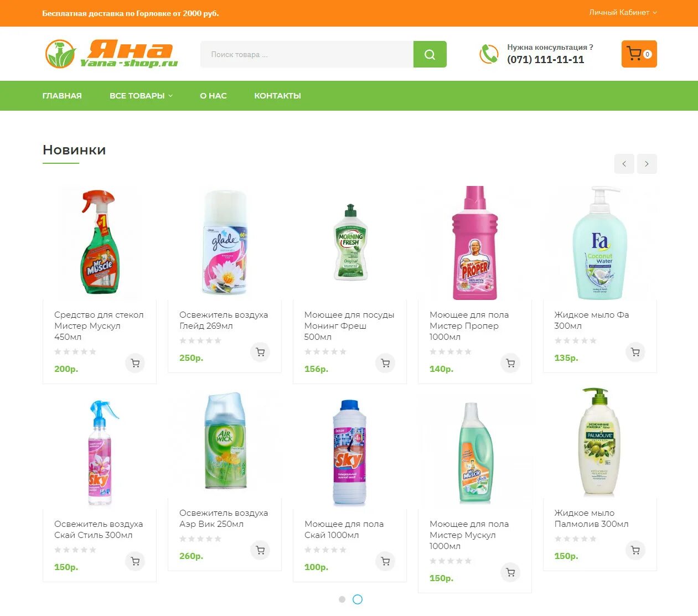Add Жидкое мыло Фа to cart
This screenshot has width=698, height=616.
(635, 352)
